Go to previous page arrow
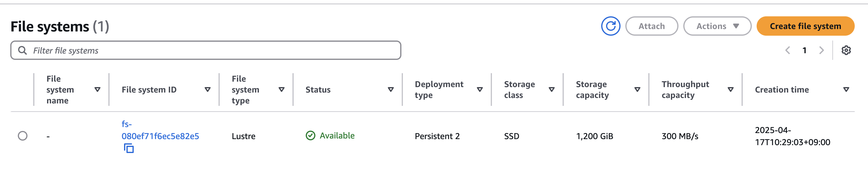This screenshot has height=176, width=868. coord(787,50)
